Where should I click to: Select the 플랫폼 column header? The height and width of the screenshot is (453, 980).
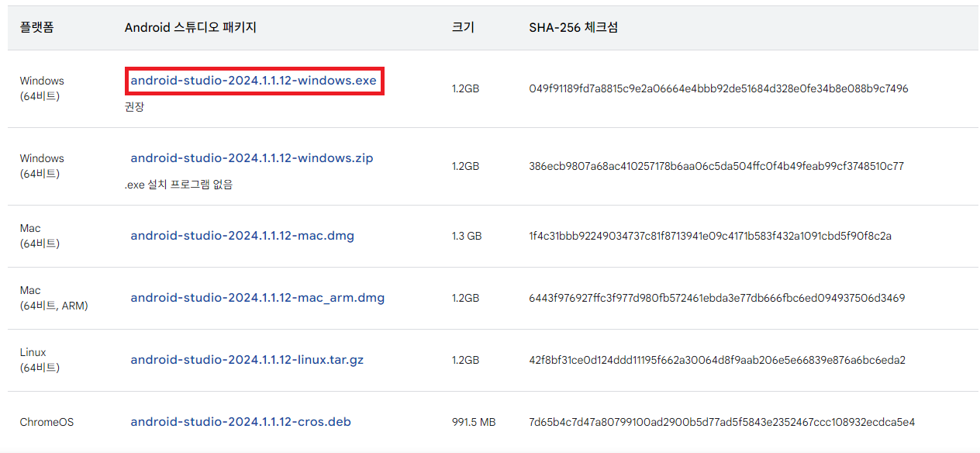tap(37, 27)
